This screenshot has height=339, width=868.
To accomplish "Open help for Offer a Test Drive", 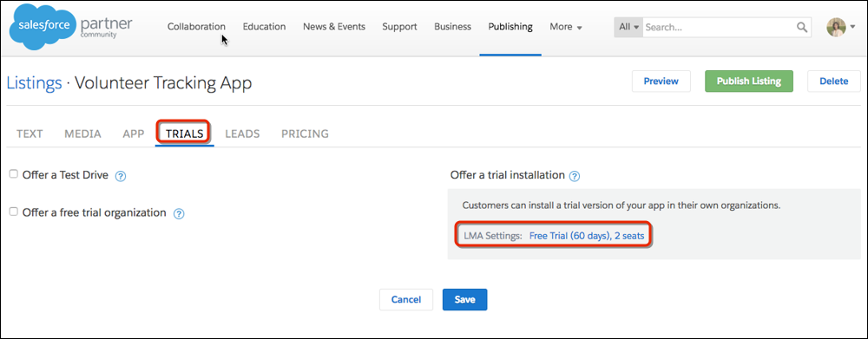I will click(121, 176).
